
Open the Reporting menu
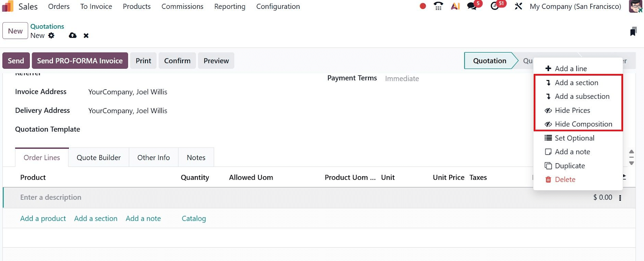point(230,6)
